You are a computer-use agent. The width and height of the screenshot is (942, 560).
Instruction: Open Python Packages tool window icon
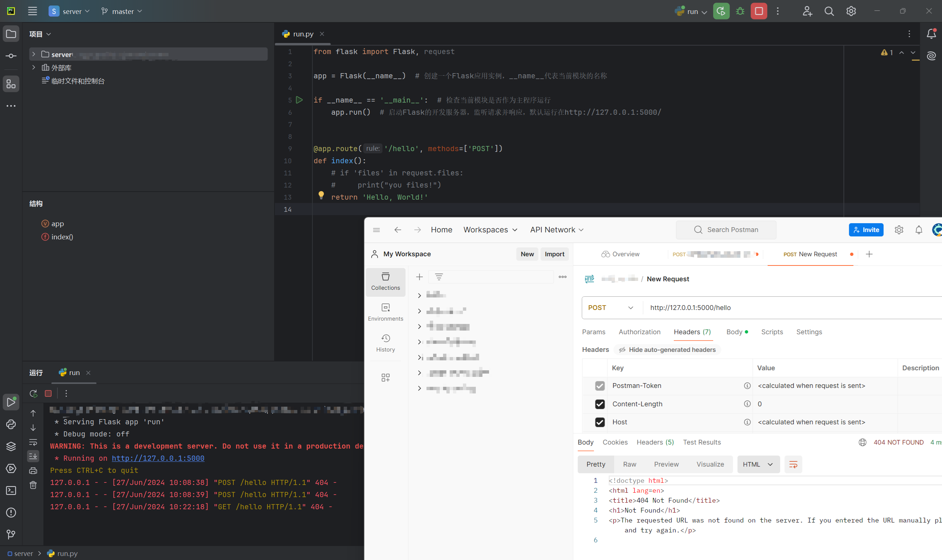click(11, 446)
